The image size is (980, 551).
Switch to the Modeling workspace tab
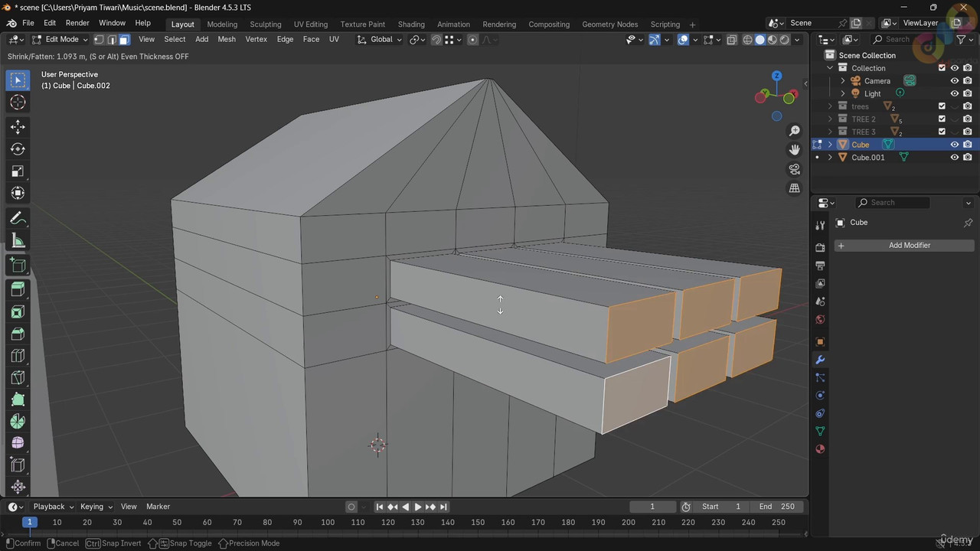point(222,24)
